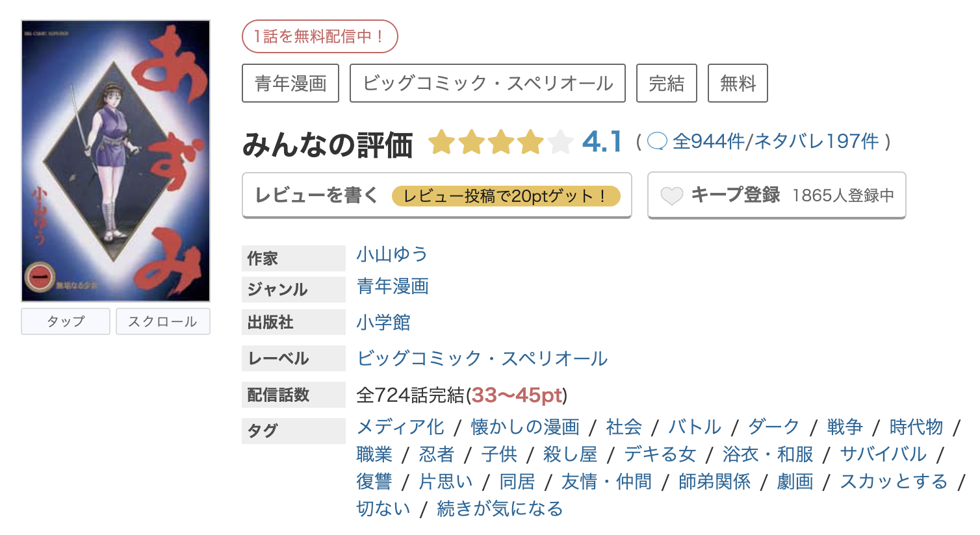Toggle the タップ viewing mode
This screenshot has width=980, height=535.
tap(65, 321)
